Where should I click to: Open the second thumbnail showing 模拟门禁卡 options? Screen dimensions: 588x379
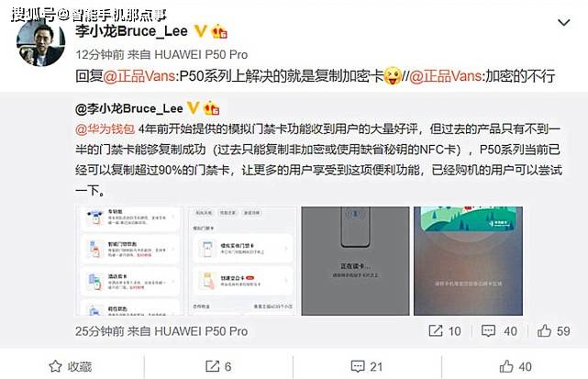coord(242,261)
